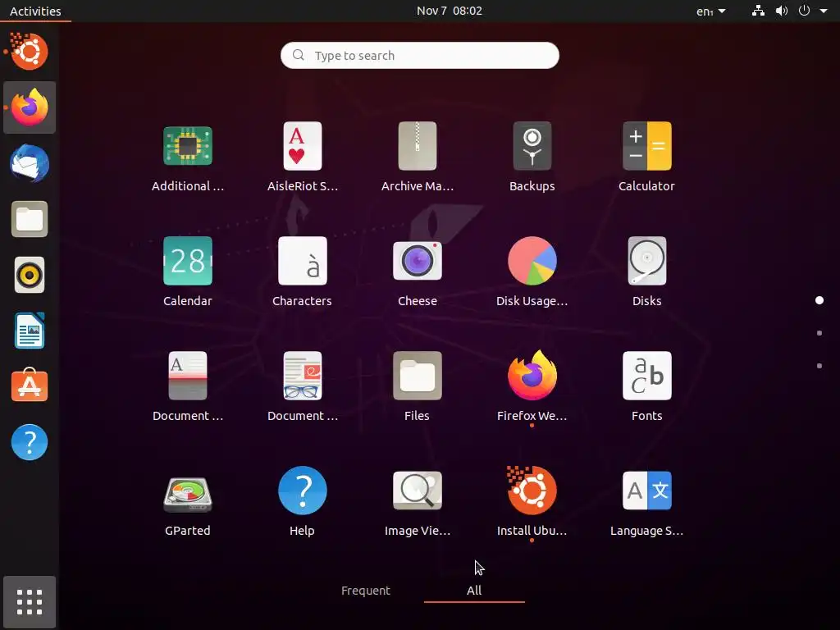Open Help from the dock
840x630 pixels.
point(30,442)
